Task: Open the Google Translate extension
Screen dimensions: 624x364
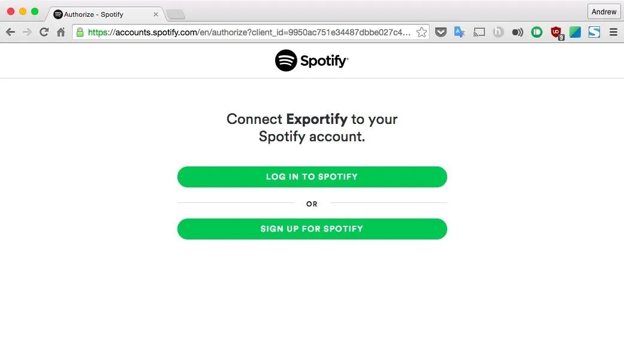Action: coord(459,32)
